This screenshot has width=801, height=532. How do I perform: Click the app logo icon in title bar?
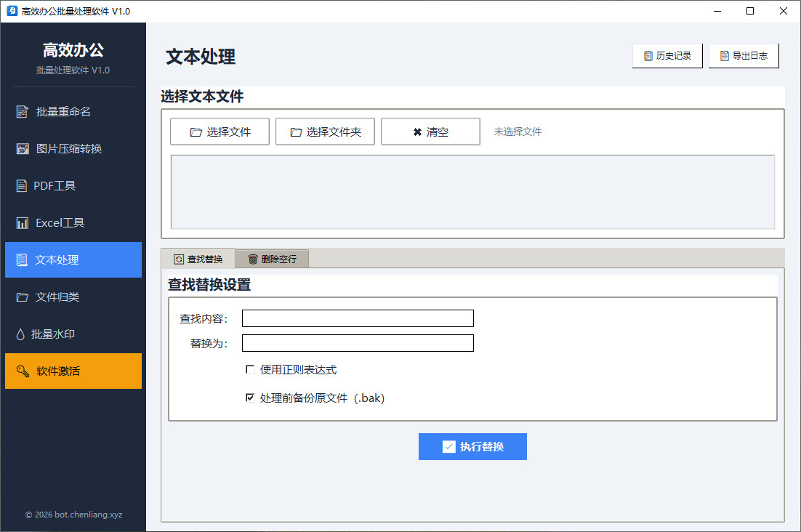point(12,11)
